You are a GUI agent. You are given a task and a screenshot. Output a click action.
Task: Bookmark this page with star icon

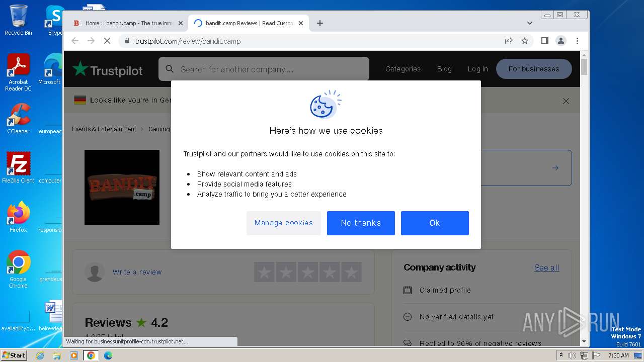(525, 41)
